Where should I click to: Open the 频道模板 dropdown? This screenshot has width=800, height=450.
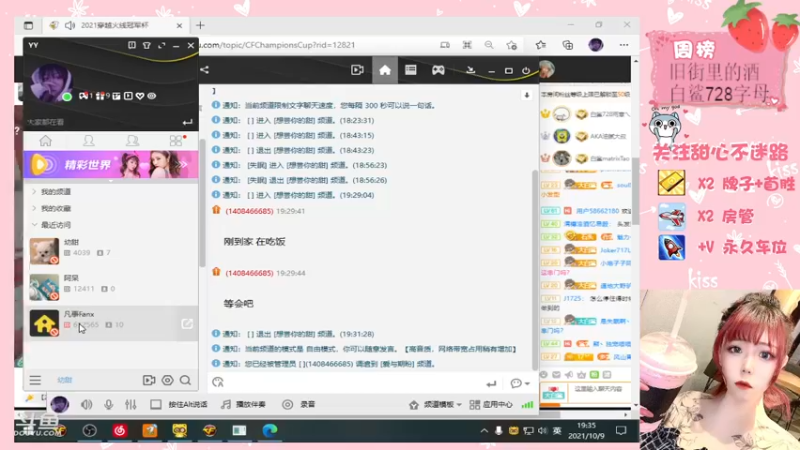pos(436,405)
